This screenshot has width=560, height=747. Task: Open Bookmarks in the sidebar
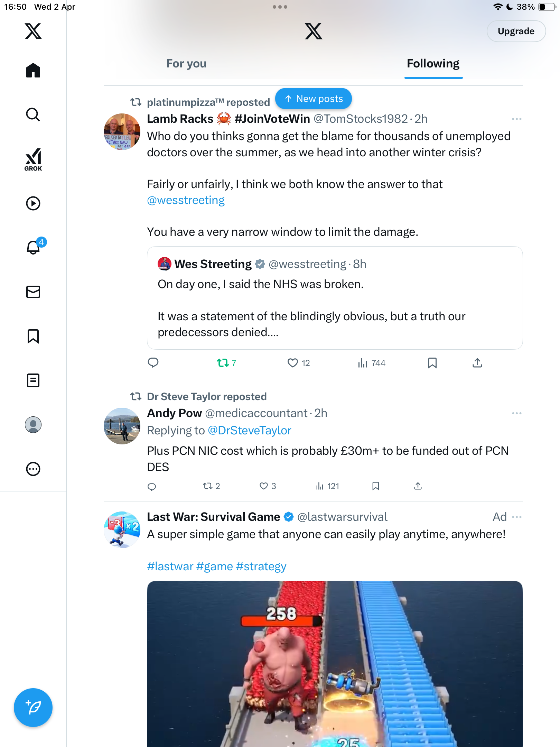(33, 336)
